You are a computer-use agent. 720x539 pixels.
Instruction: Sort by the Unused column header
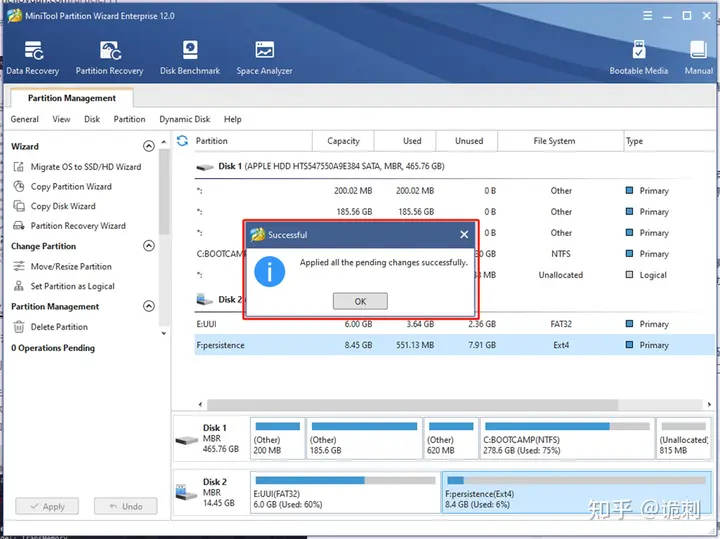[x=469, y=141]
